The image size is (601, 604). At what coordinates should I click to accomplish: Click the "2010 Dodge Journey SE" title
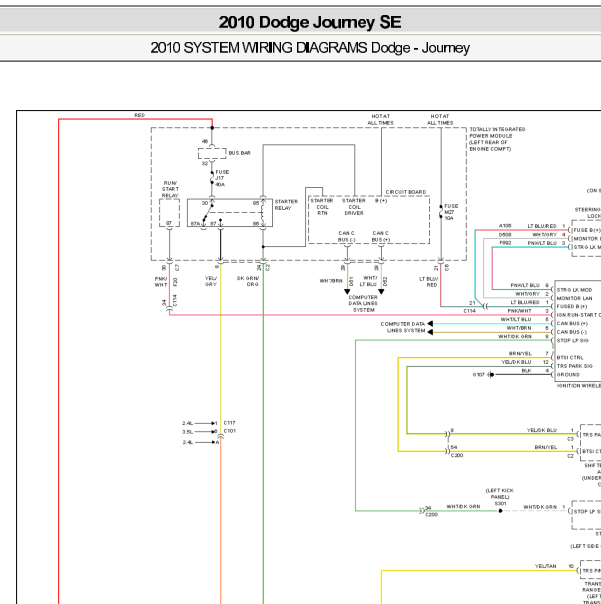(310, 22)
